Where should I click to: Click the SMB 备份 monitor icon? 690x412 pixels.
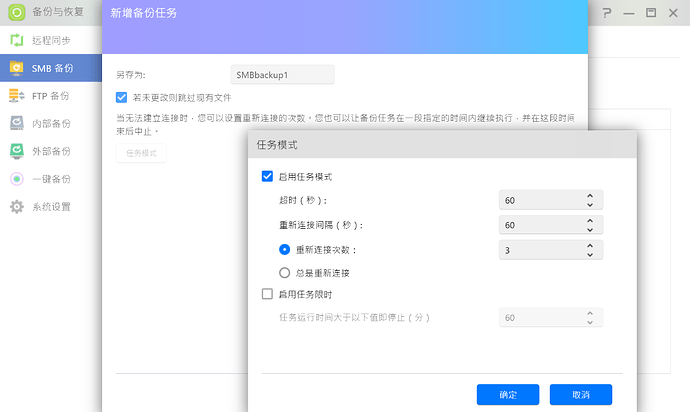[x=16, y=69]
